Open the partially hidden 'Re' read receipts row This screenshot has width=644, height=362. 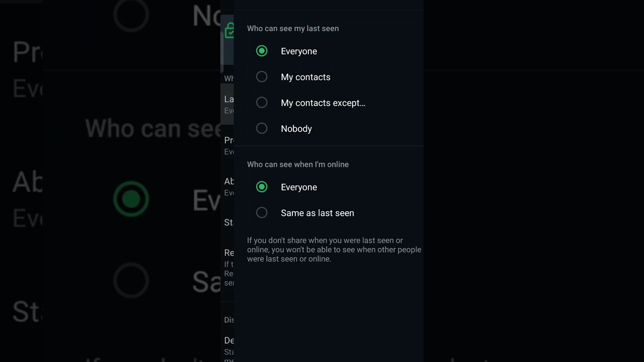[228, 266]
